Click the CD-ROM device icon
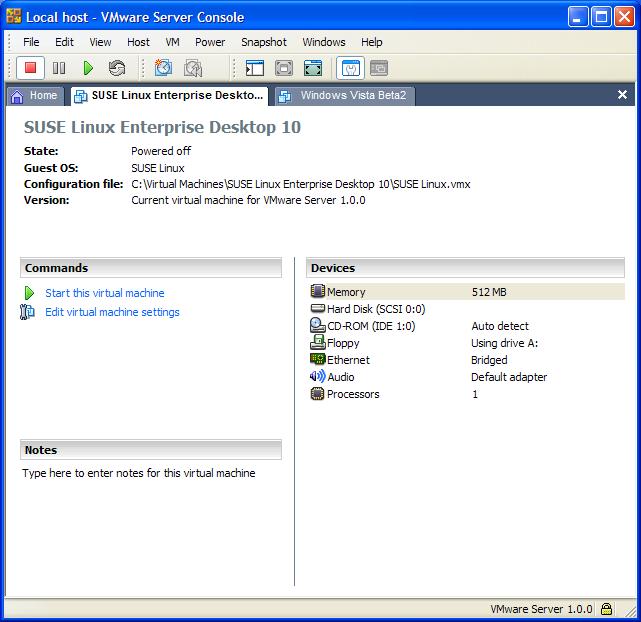The height and width of the screenshot is (622, 641). point(318,325)
